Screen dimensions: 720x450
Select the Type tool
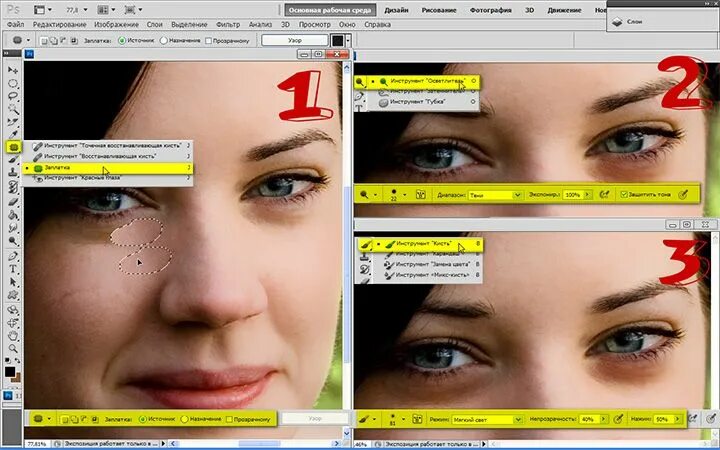tap(13, 269)
